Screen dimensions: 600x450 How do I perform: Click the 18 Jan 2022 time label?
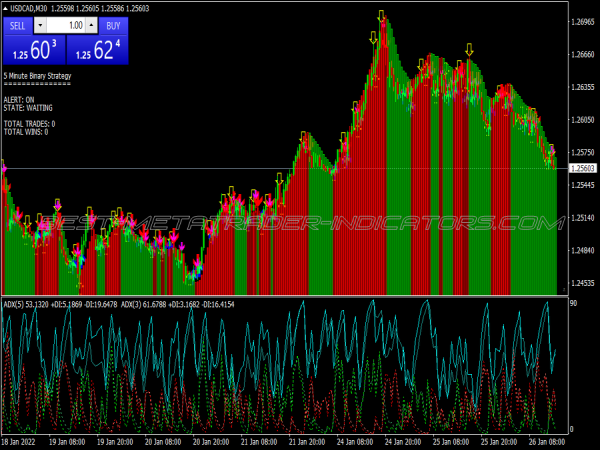coord(18,442)
